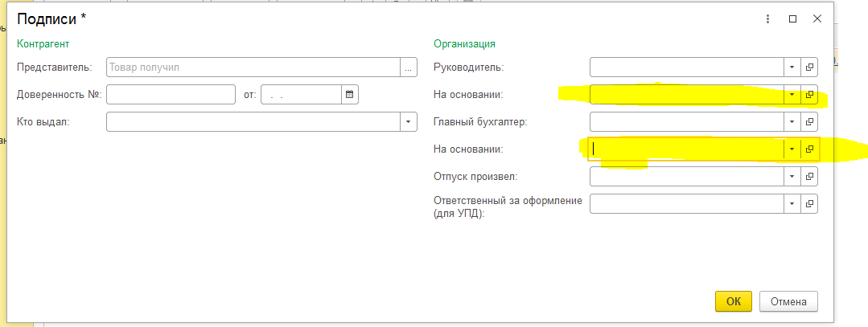Image resolution: width=868 pixels, height=327 pixels.
Task: Open the calendar picker for the date field
Action: (x=349, y=95)
